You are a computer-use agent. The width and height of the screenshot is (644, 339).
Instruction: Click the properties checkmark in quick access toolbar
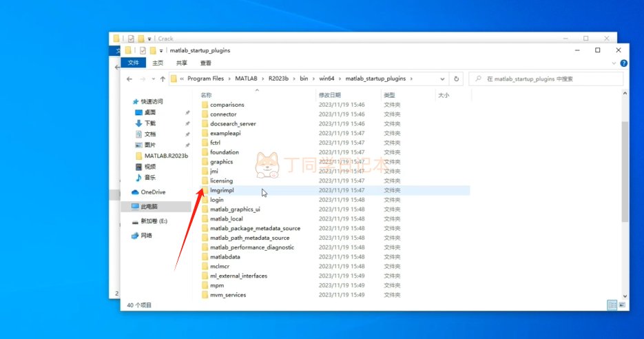pyautogui.click(x=143, y=50)
